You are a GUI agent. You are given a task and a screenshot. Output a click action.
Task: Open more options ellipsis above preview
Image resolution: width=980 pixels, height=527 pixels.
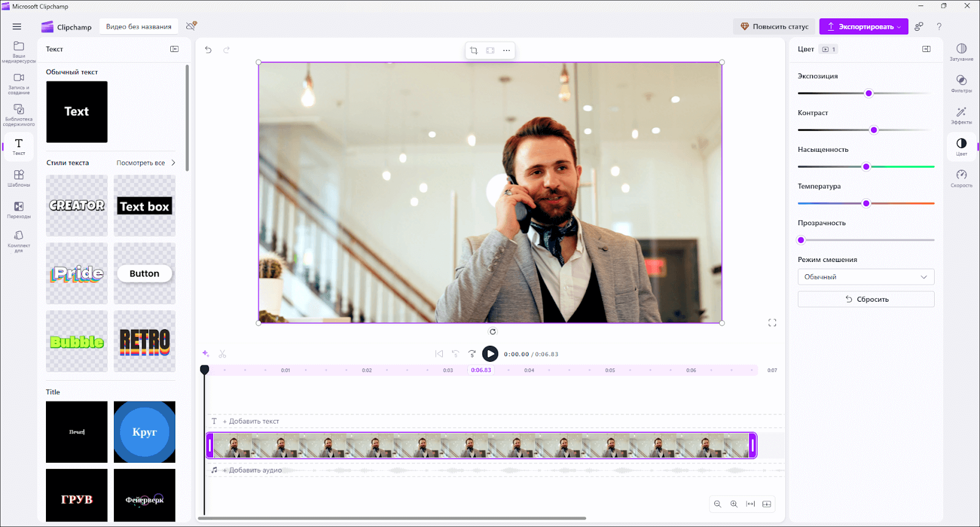coord(507,50)
